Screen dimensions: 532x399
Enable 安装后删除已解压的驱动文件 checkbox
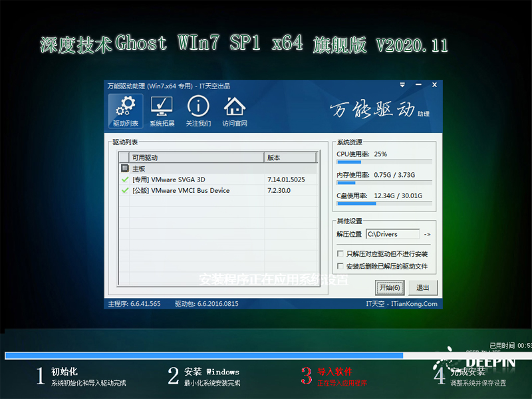[340, 266]
